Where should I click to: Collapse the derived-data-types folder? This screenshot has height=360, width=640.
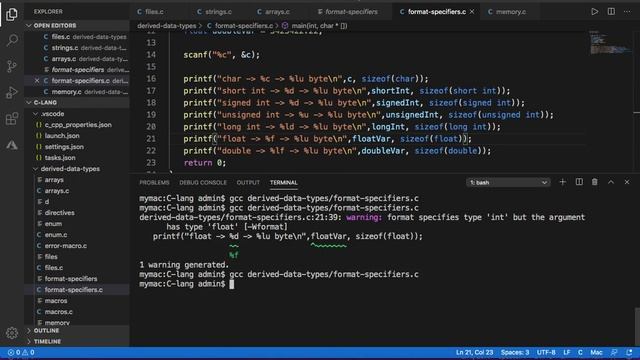tap(77, 169)
